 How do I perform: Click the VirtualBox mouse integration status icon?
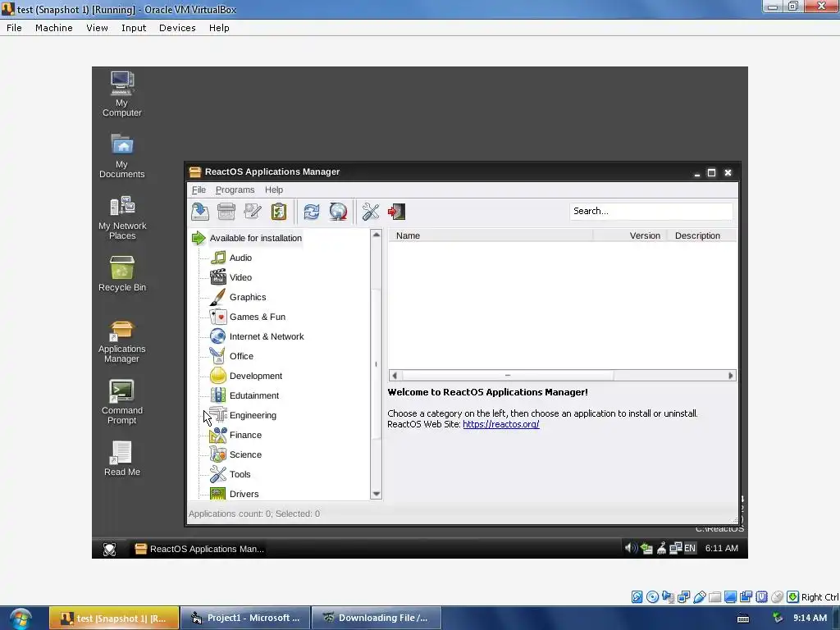[778, 597]
